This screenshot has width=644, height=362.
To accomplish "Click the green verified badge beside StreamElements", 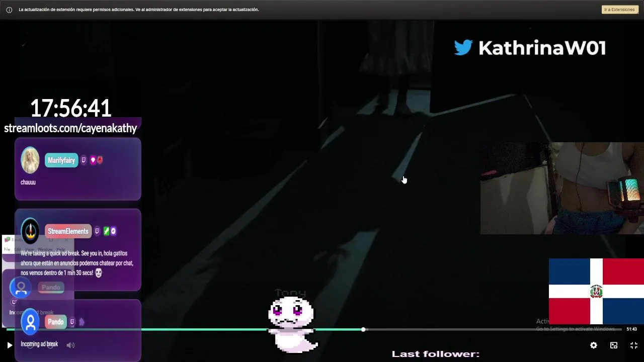I will point(106,231).
